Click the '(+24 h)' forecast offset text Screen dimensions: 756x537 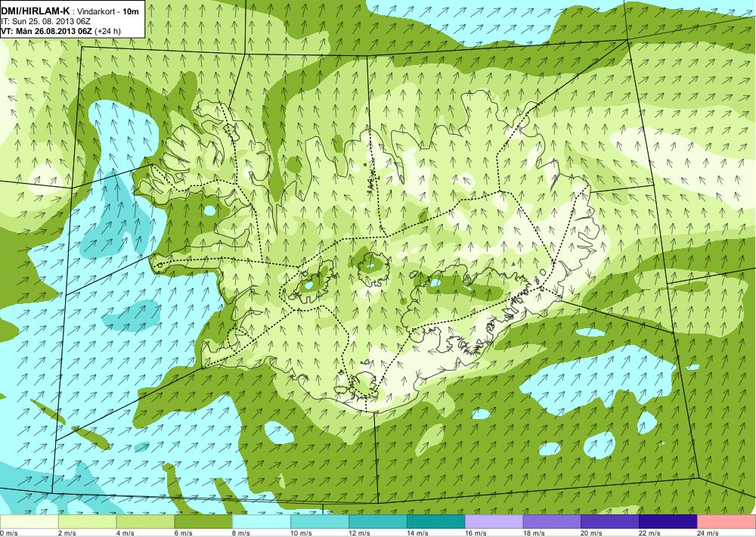[108, 31]
